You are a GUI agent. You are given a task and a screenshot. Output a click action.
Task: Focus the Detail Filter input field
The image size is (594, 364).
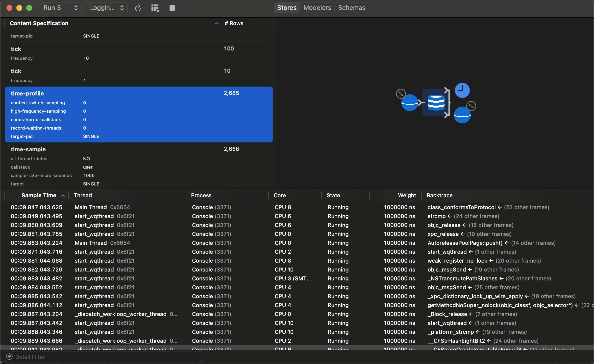tap(103, 357)
